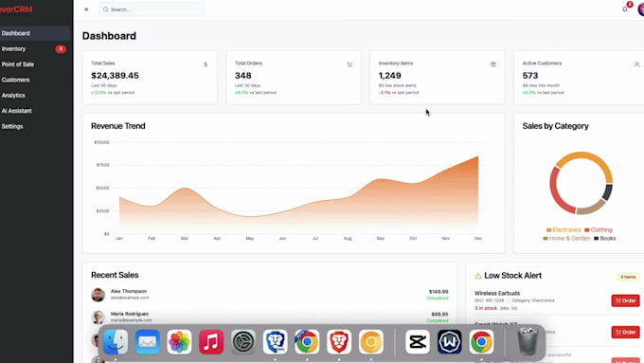Viewport: 644px width, 363px height.
Task: Click the red Clothing donut segment
Action: [557, 191]
